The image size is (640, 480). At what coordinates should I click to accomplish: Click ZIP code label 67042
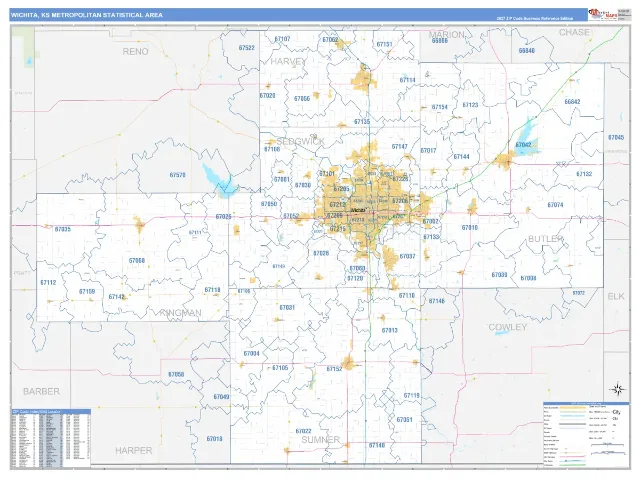click(x=523, y=145)
